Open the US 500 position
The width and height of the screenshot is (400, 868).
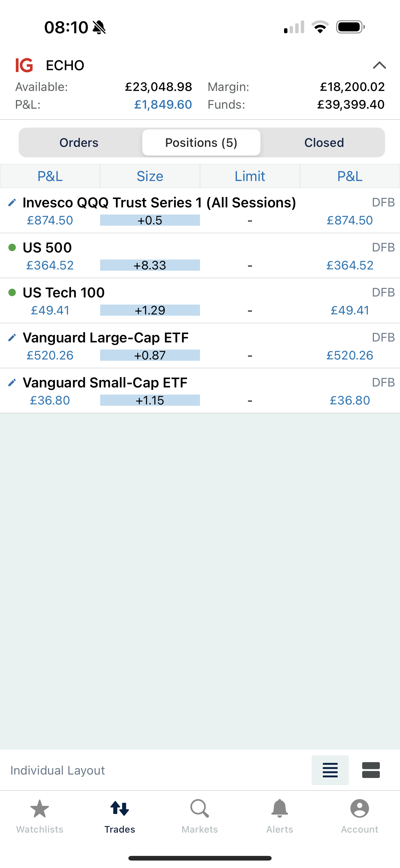tap(200, 256)
